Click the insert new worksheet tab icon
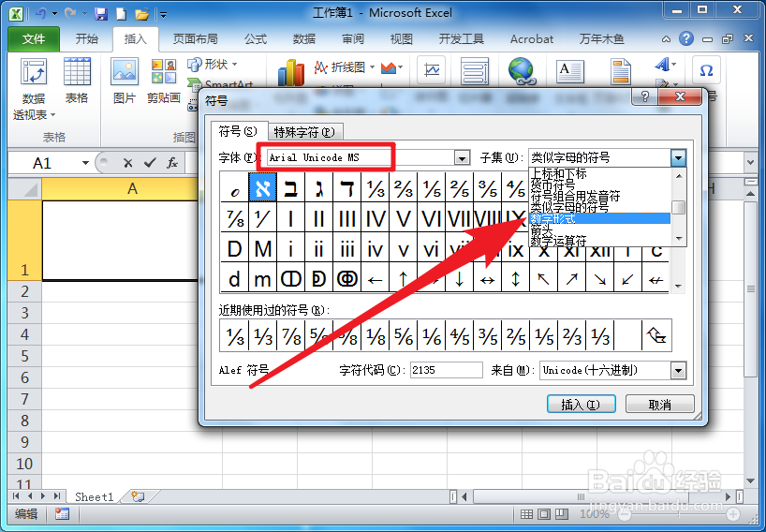766x532 pixels. click(x=138, y=496)
